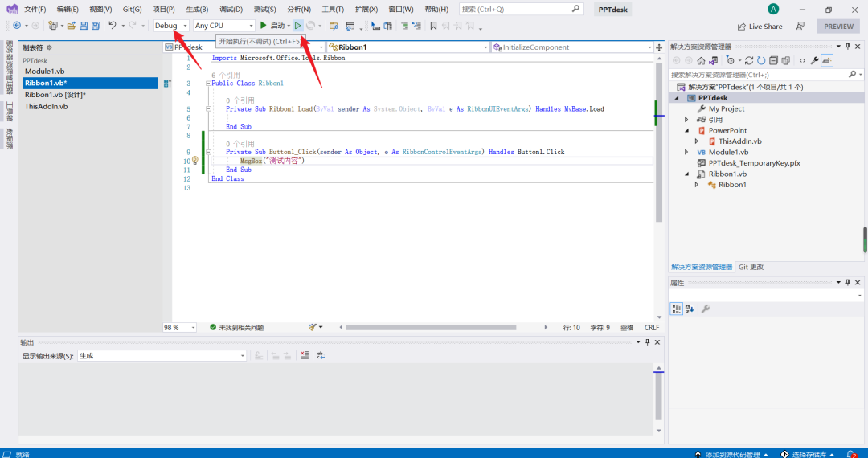Click the code cleanup broom icon
The width and height of the screenshot is (868, 458).
tap(313, 328)
